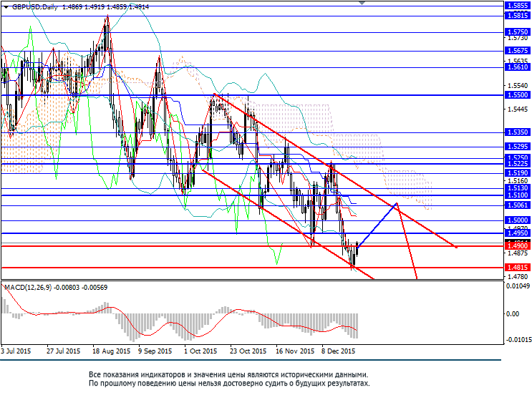Select the 1.4950 price level label

(x=517, y=233)
